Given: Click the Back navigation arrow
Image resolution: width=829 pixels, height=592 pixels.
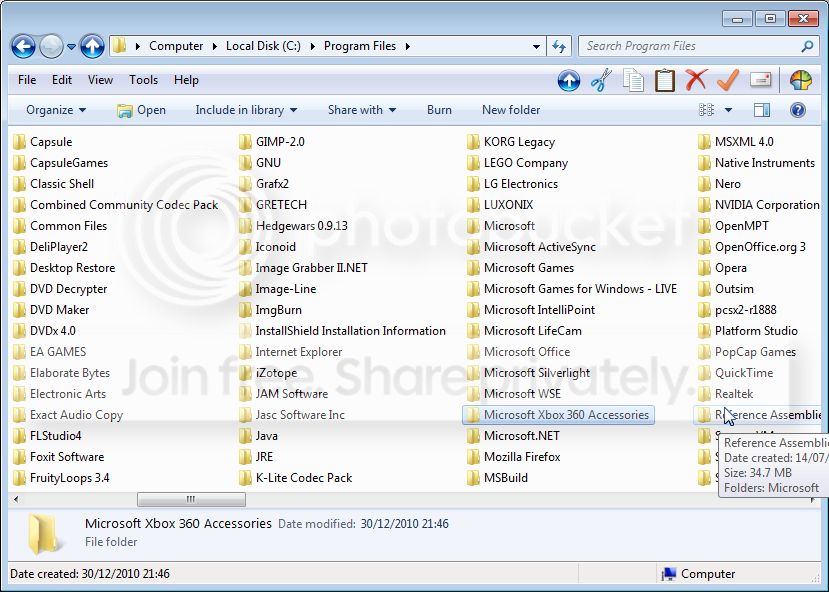Looking at the screenshot, I should click(23, 47).
